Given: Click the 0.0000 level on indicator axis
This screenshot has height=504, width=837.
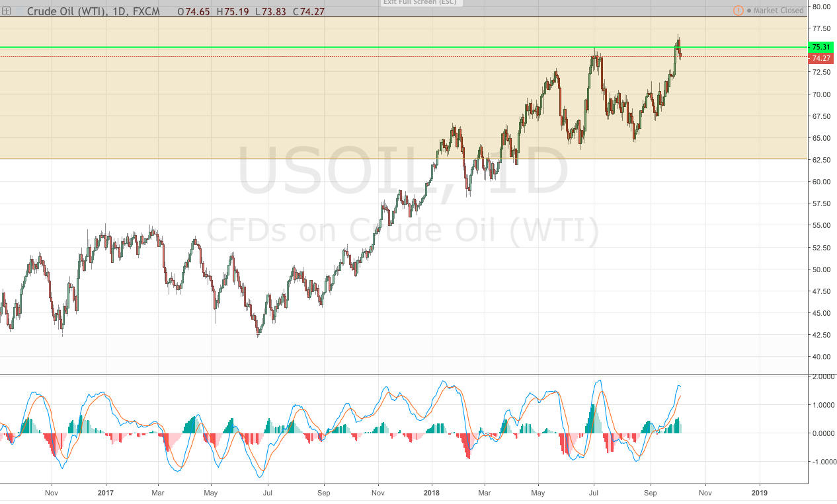Looking at the screenshot, I should tap(822, 433).
